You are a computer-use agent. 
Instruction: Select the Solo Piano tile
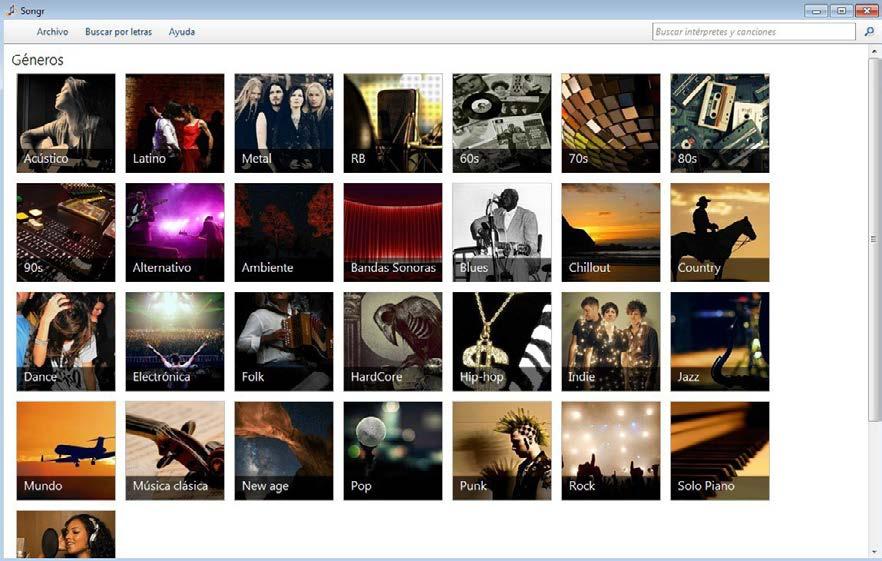(x=720, y=451)
